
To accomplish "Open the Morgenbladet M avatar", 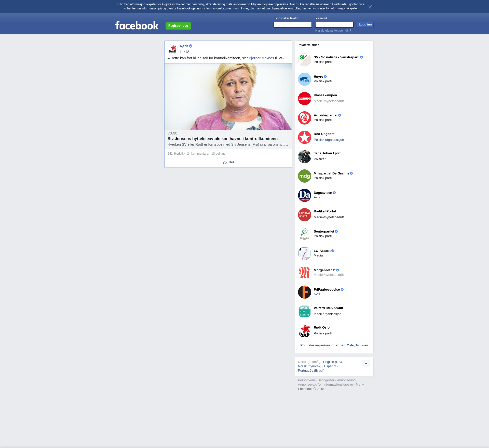I will click(x=305, y=273).
